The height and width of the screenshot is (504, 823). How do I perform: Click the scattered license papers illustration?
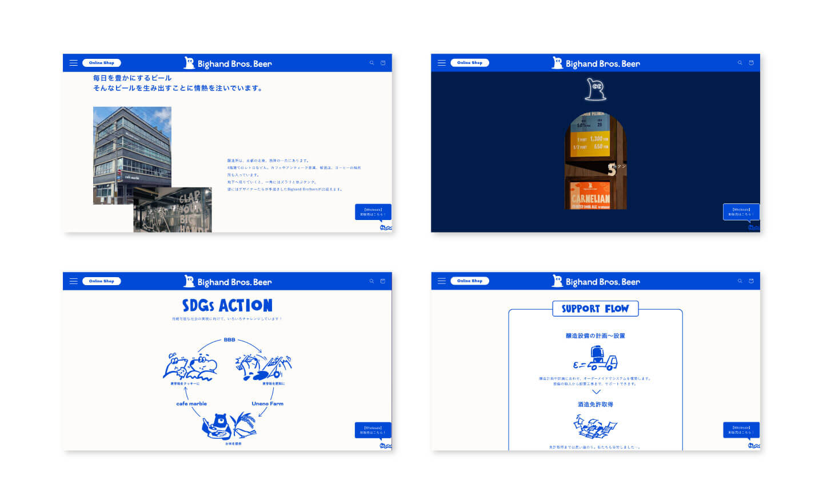pos(595,426)
